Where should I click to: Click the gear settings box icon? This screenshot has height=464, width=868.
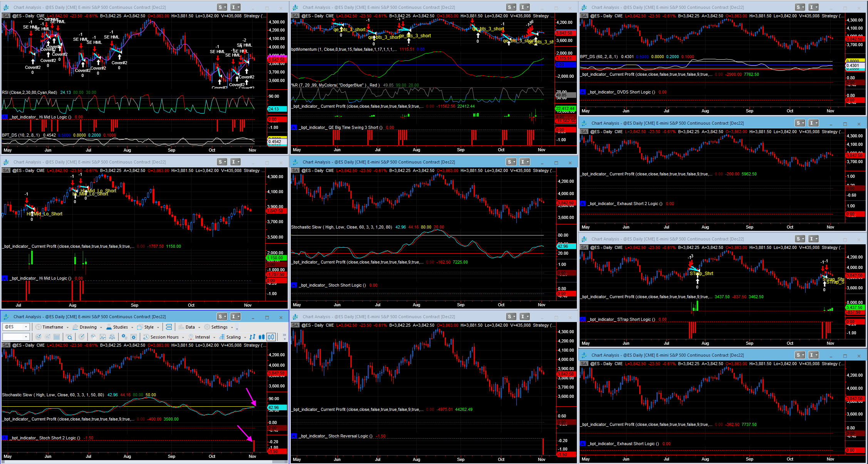134,337
